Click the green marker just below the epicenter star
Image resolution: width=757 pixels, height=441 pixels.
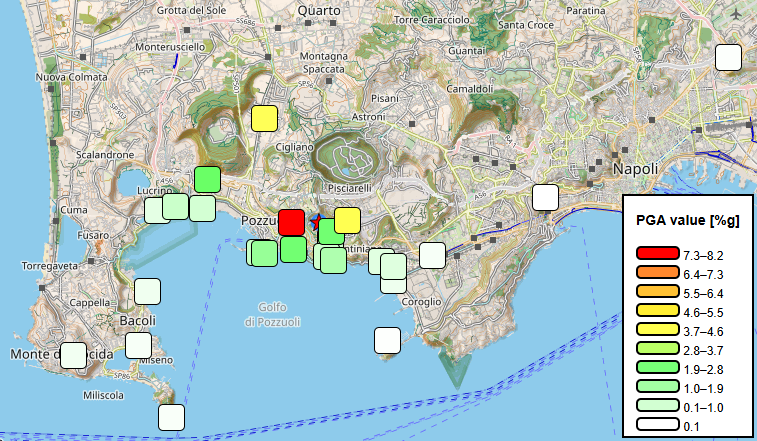click(331, 231)
